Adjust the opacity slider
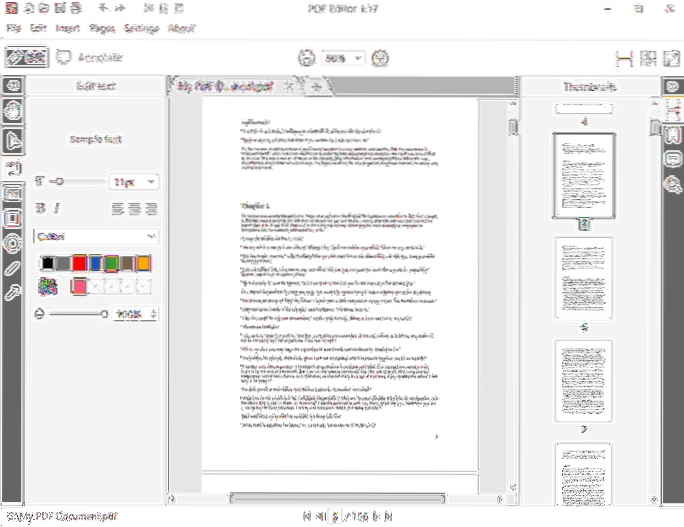 pos(77,314)
